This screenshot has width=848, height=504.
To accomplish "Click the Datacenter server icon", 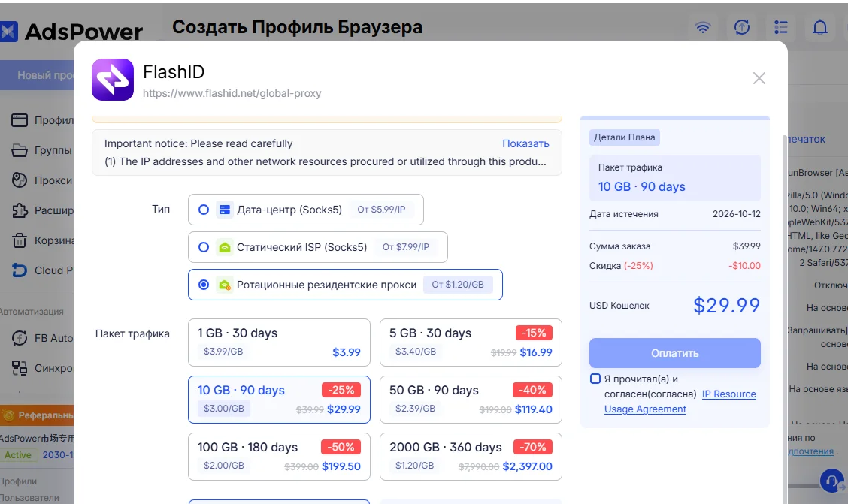I will click(x=225, y=210).
